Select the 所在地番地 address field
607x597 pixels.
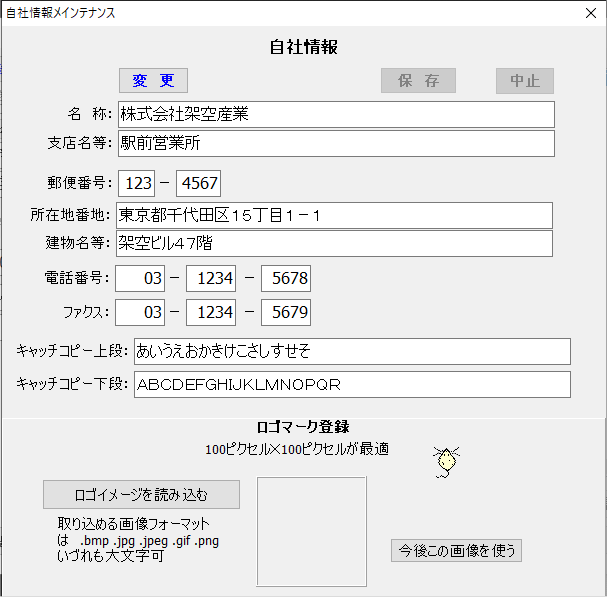coord(334,215)
